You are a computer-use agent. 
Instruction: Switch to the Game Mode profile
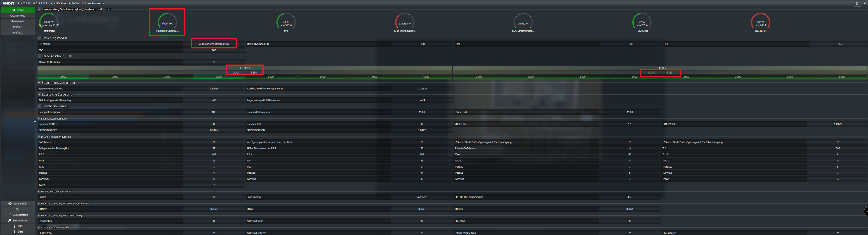pyautogui.click(x=18, y=21)
